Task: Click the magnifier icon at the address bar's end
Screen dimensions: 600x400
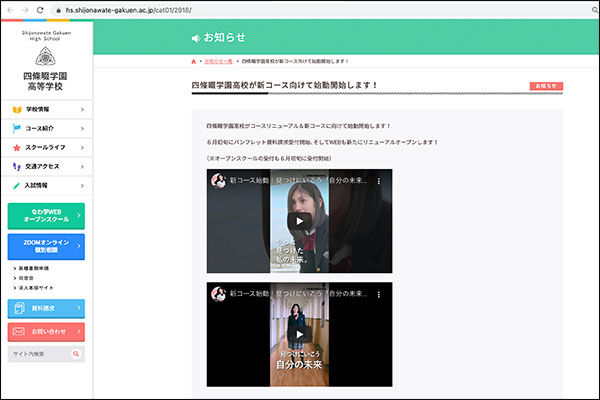Action: pyautogui.click(x=595, y=10)
